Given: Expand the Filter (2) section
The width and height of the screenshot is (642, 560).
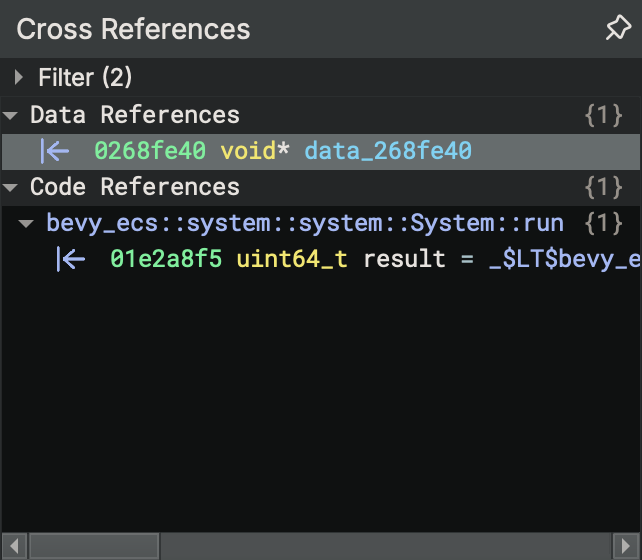Looking at the screenshot, I should (x=18, y=77).
